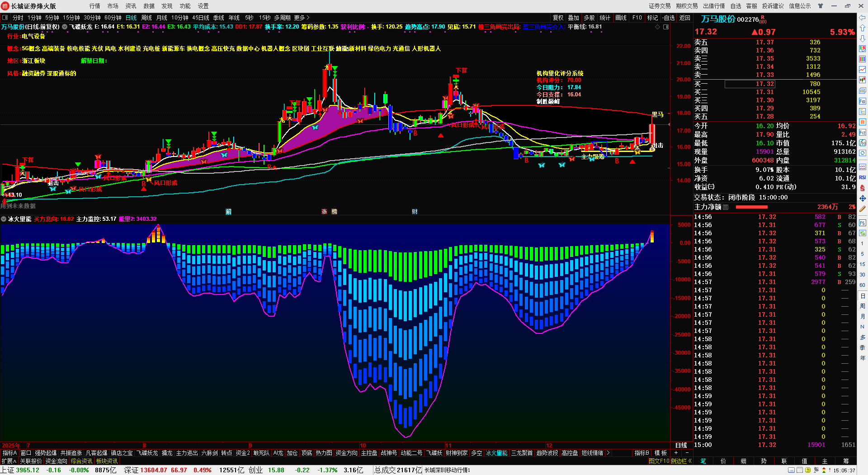This screenshot has height=475, width=868.
Task: Click the 返回 button
Action: tap(685, 18)
